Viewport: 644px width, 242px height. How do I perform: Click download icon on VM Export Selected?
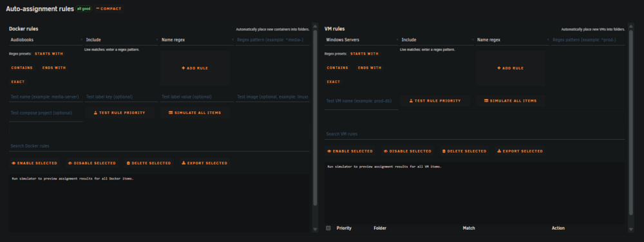(x=499, y=151)
